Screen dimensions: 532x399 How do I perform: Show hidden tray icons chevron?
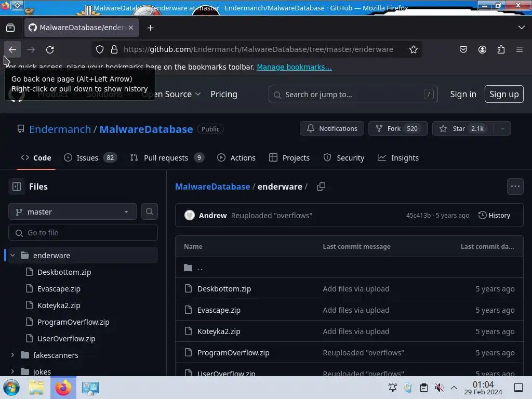pos(454,388)
